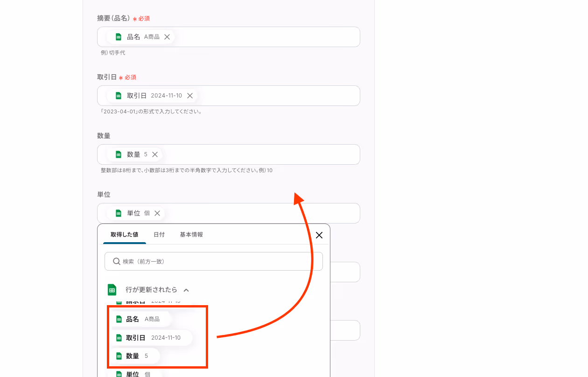Screen dimensions: 588x377
Task: Click inside the 取引日 input field
Action: click(229, 96)
